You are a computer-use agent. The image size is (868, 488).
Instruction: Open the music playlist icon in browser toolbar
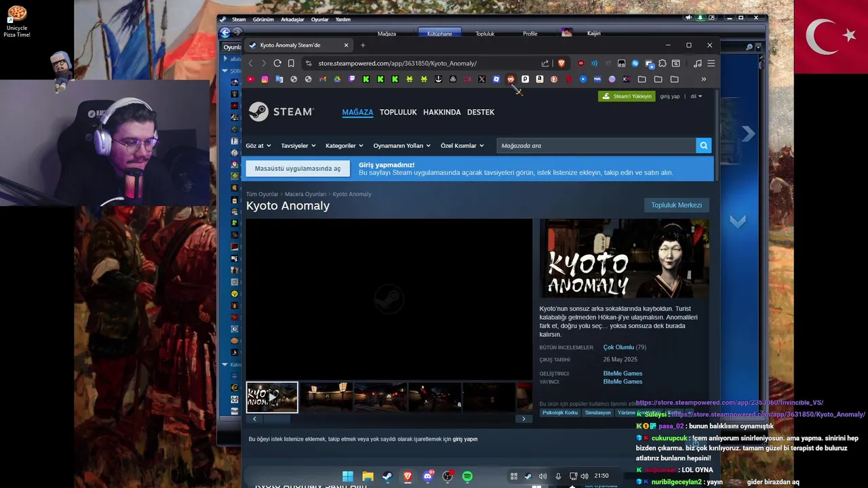pos(697,63)
